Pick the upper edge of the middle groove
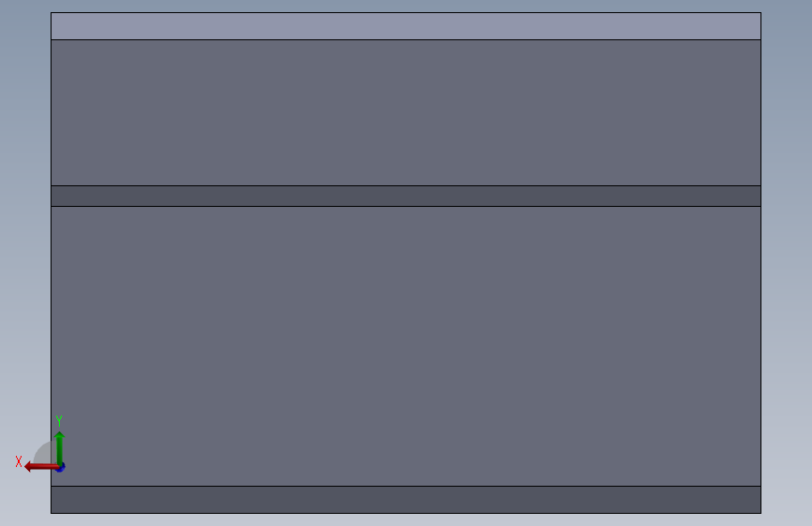Screen dimensions: 812x526 point(406,185)
